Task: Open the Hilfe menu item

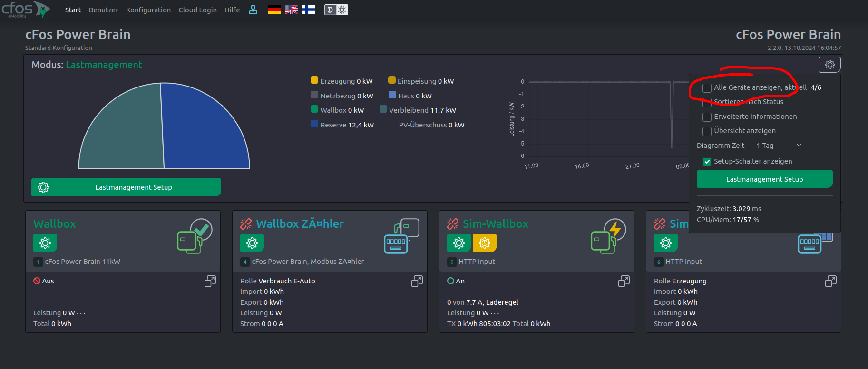Action: pyautogui.click(x=232, y=10)
